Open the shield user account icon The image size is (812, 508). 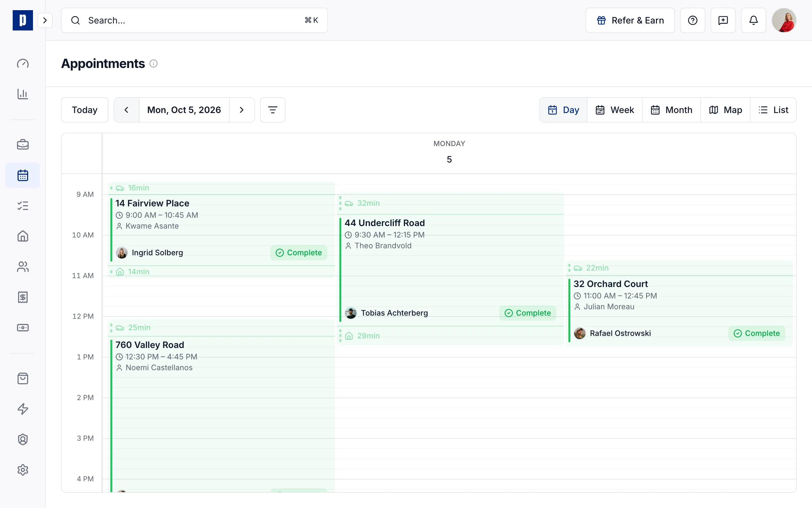point(23,439)
